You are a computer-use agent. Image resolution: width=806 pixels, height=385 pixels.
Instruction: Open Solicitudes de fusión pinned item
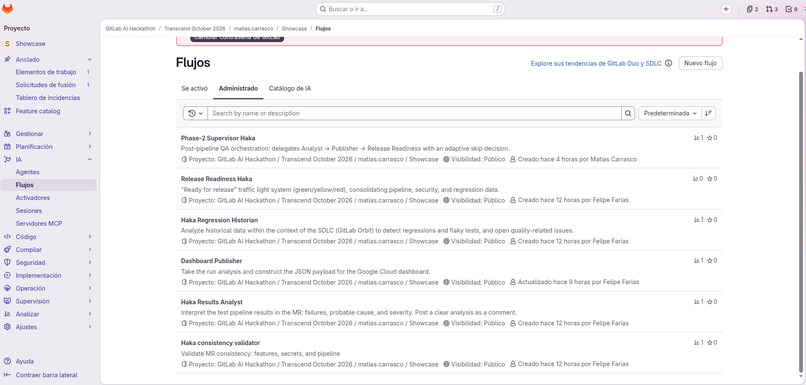click(x=45, y=85)
